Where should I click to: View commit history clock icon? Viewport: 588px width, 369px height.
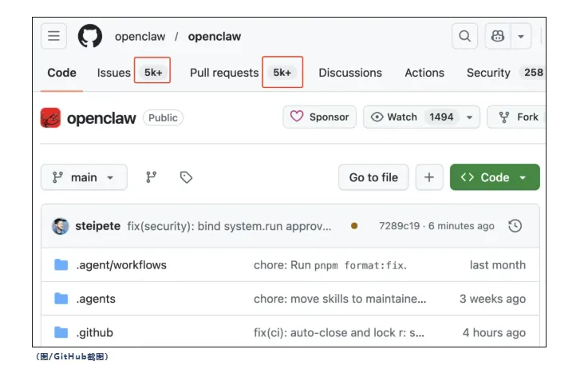(x=515, y=226)
